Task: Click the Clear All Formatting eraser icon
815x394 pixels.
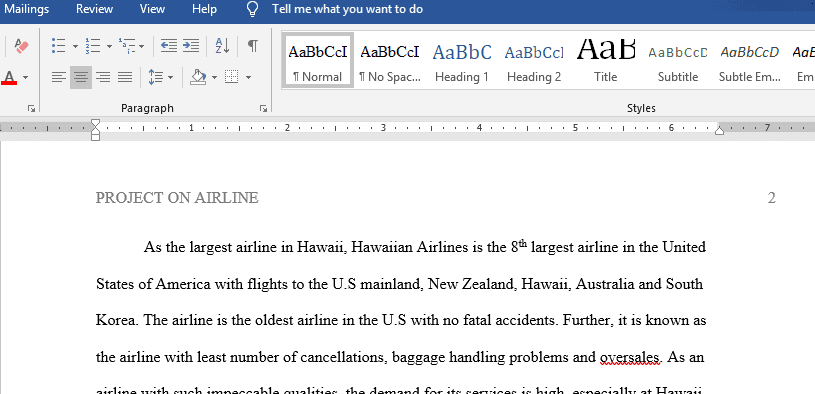Action: (x=21, y=46)
